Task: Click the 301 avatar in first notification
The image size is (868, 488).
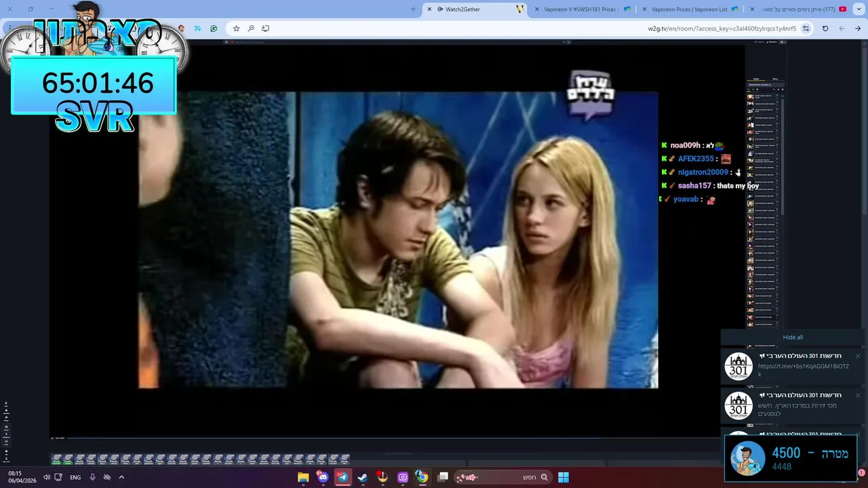Action: click(738, 367)
